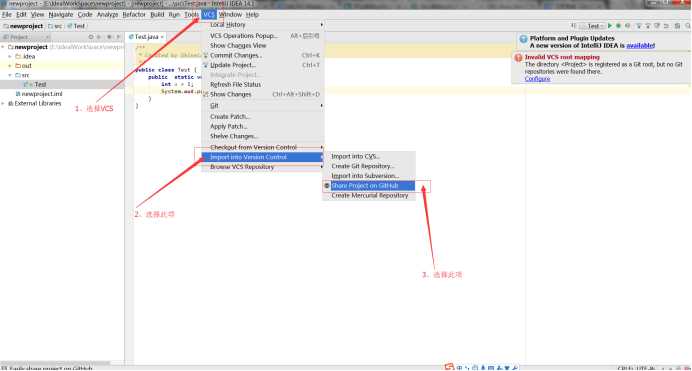Screen dimensions: 692x371
Task: Click the 'public class Test' code line
Action: tap(165, 70)
